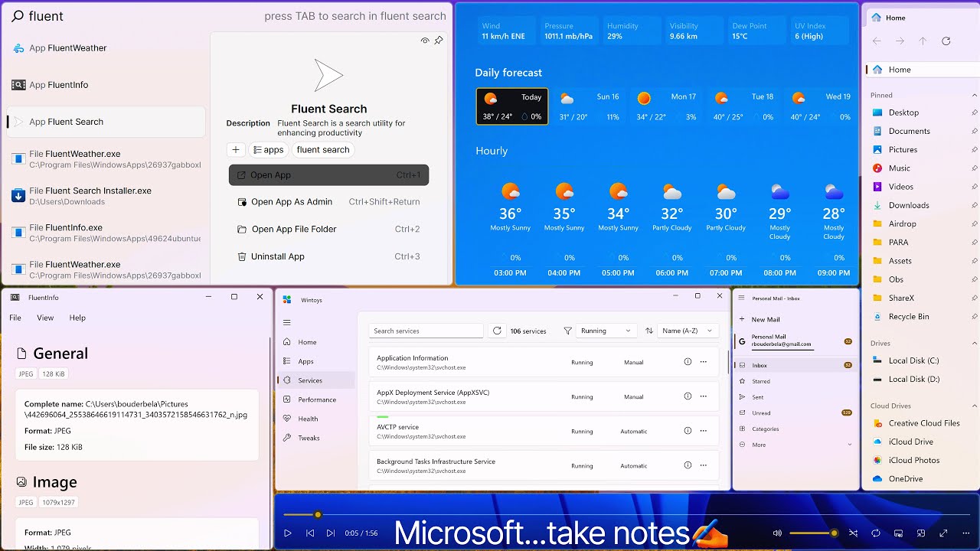Image resolution: width=980 pixels, height=551 pixels.
Task: Select the Wed 19 forecast card
Action: tap(821, 106)
